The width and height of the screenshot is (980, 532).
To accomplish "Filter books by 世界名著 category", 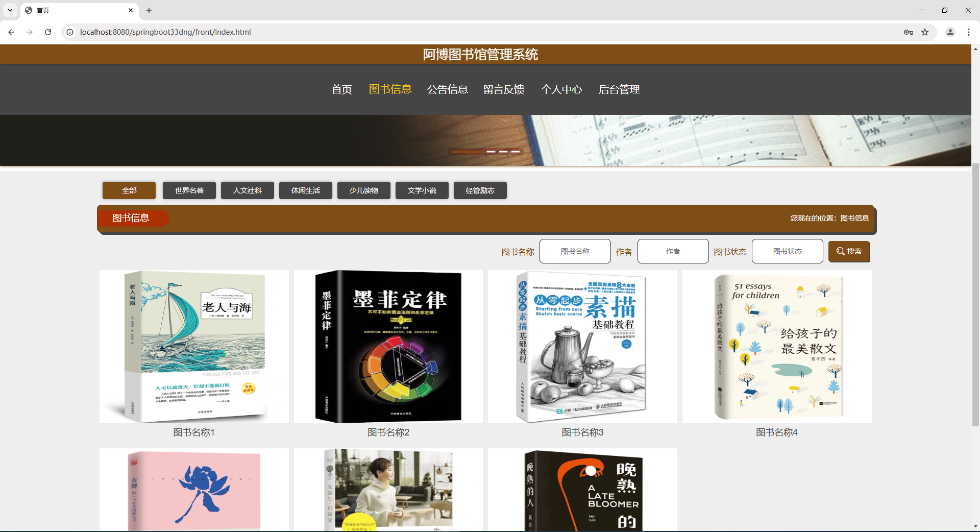I will pos(189,190).
